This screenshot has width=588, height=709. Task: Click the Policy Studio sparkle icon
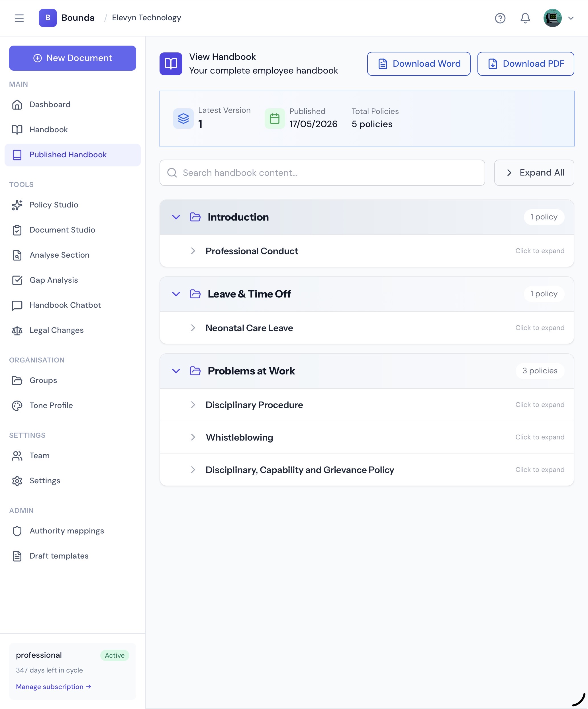tap(17, 205)
